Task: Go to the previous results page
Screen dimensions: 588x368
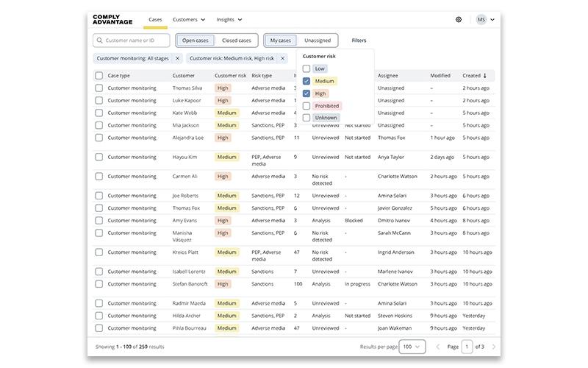Action: (x=437, y=347)
